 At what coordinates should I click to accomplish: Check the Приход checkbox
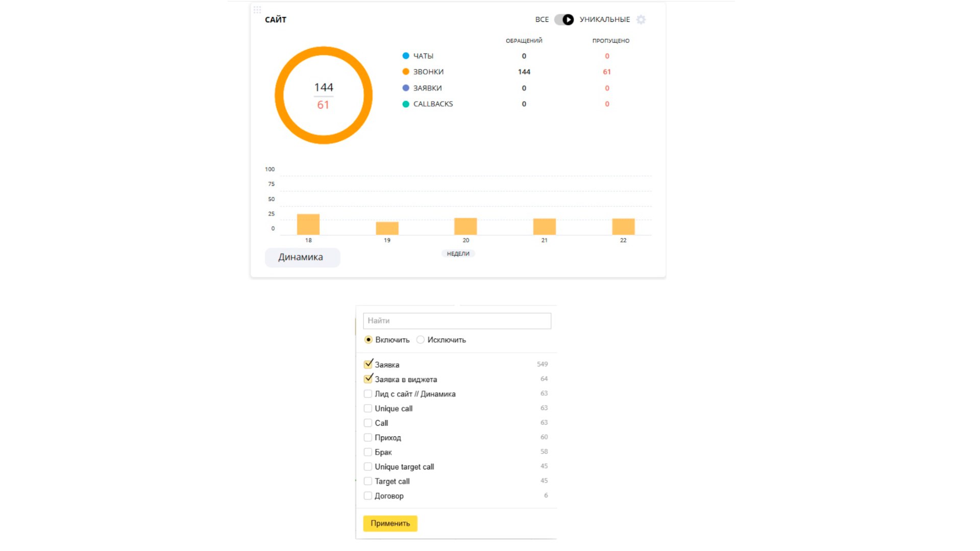[x=367, y=437]
